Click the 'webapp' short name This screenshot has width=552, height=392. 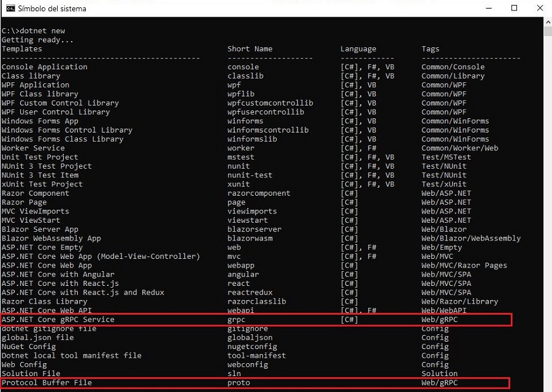point(241,266)
